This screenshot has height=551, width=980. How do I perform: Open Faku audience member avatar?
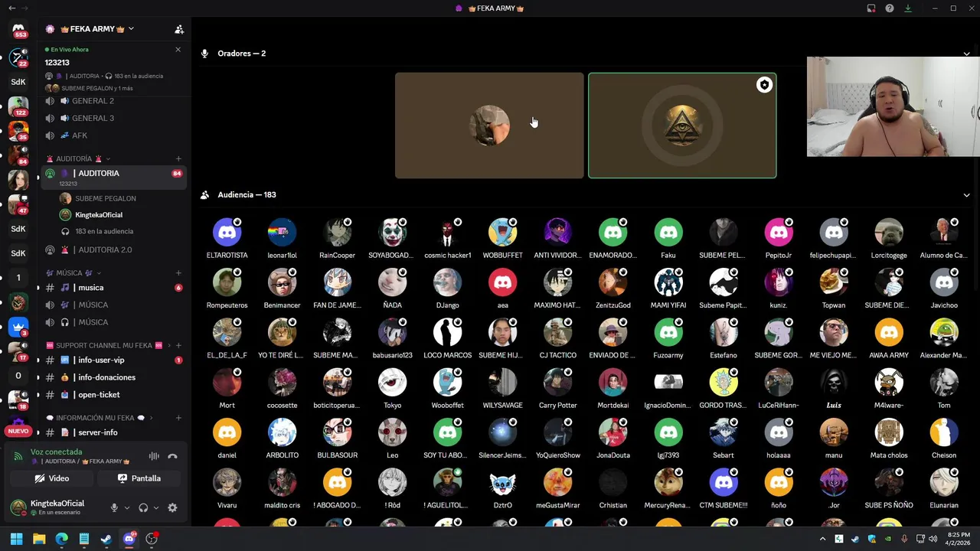[x=668, y=232]
